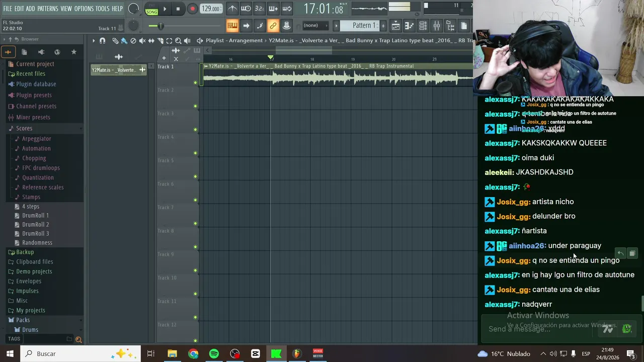644x362 pixels.
Task: Choose the Select tool in playlist toolbar
Action: click(169, 41)
